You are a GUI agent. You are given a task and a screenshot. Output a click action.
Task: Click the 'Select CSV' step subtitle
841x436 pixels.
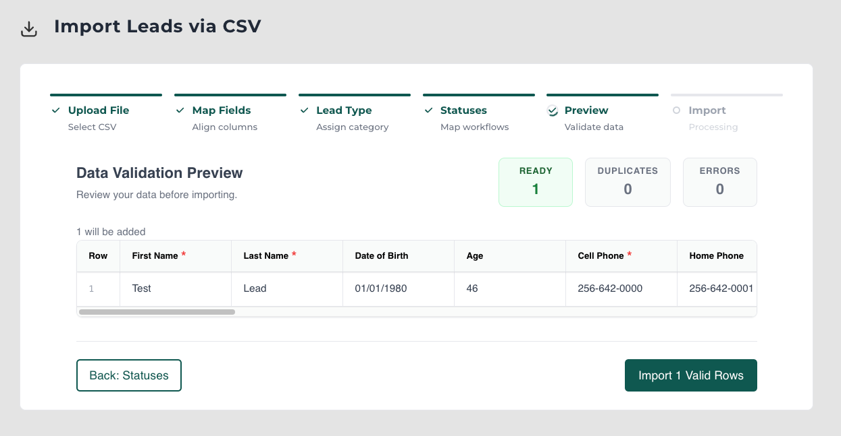pos(92,127)
